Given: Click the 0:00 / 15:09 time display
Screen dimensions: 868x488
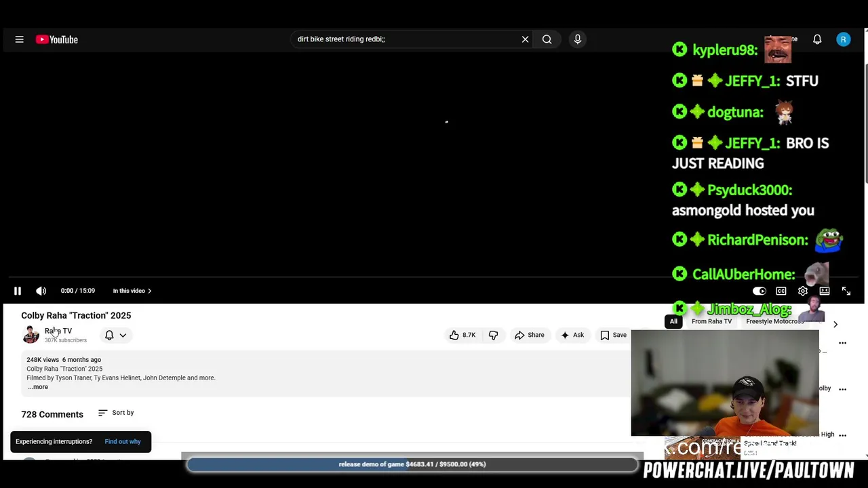Looking at the screenshot, I should click(78, 291).
